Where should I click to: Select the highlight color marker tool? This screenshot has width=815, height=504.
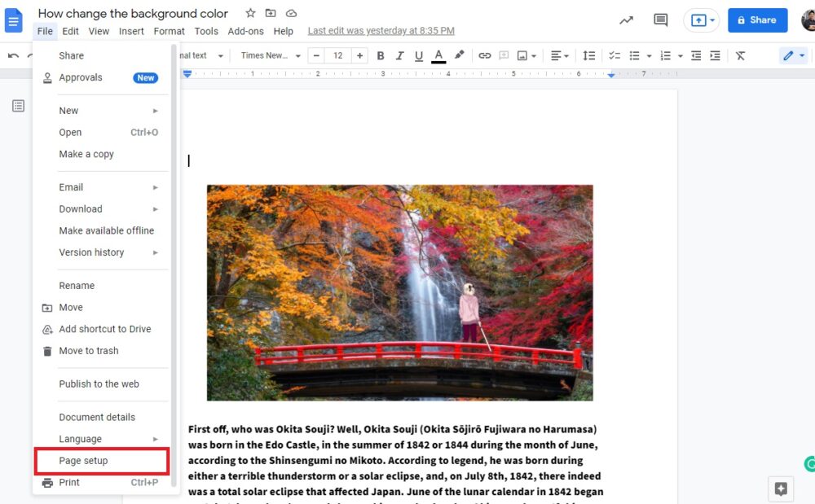click(459, 55)
